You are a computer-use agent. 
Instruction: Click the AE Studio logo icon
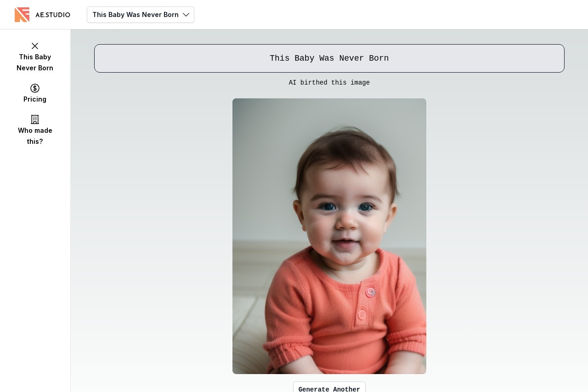coord(22,15)
